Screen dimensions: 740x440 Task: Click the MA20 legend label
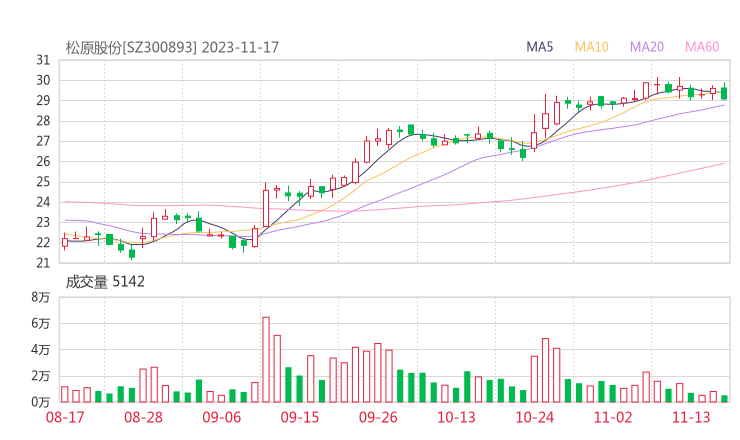(647, 47)
